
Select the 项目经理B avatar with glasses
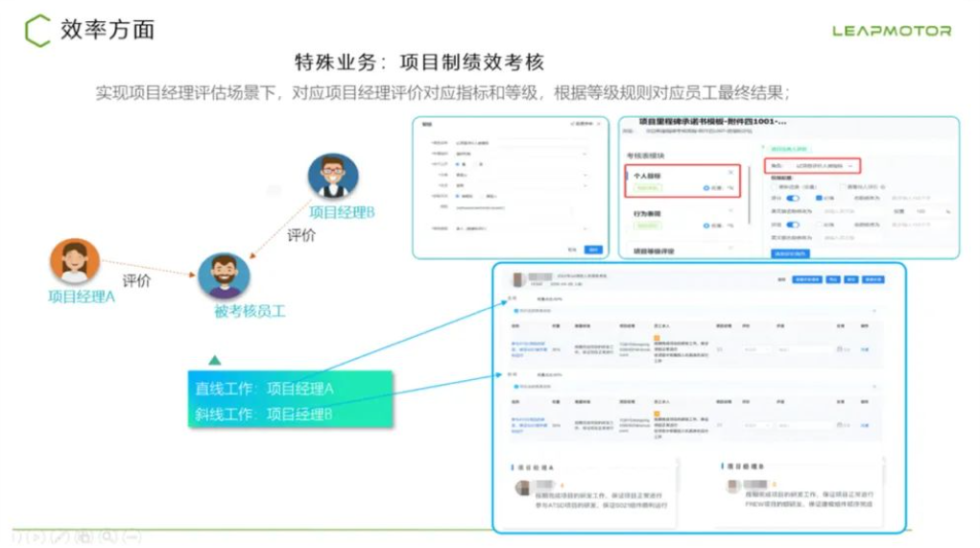pyautogui.click(x=333, y=177)
